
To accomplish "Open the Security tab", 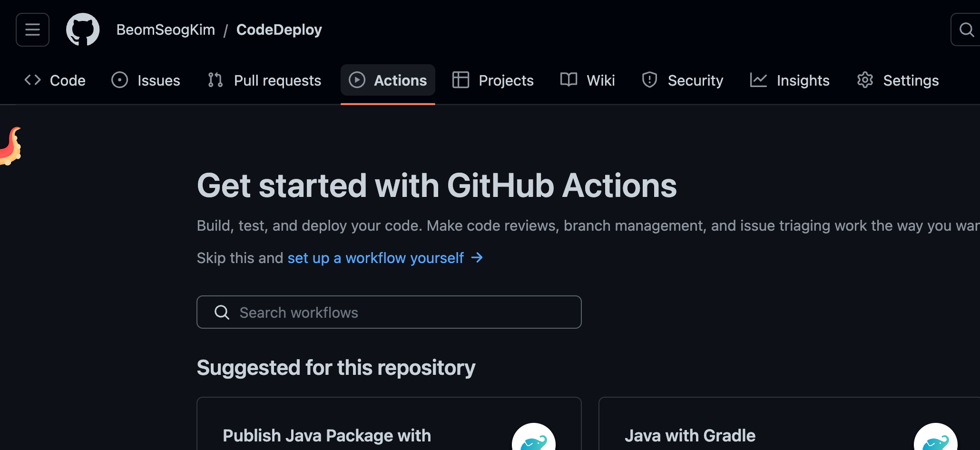I will pyautogui.click(x=682, y=80).
